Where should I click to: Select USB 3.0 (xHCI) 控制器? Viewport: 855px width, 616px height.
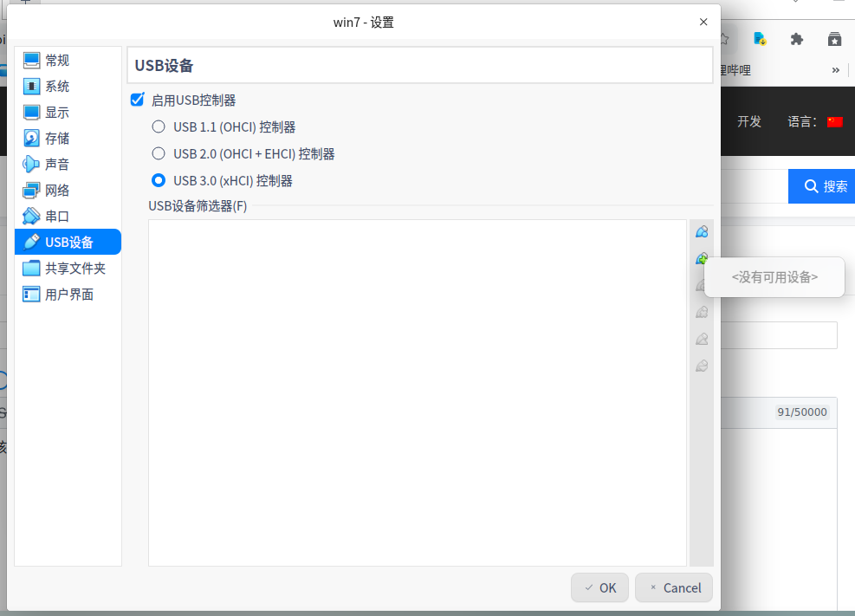[x=158, y=181]
